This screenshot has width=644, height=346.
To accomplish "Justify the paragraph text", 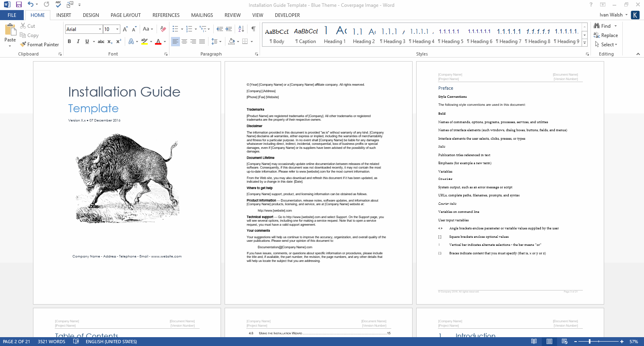I will click(x=202, y=41).
